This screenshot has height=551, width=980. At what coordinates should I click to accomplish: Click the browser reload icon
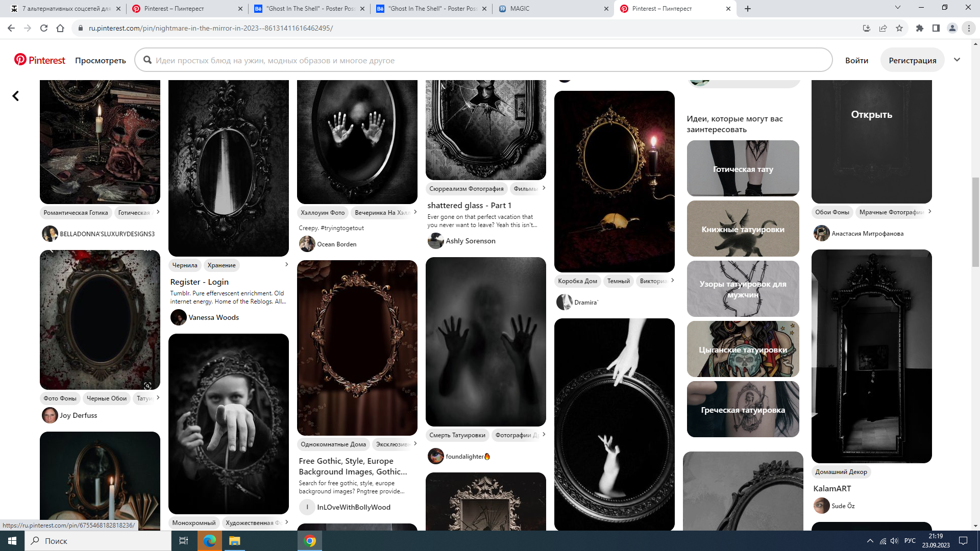pos(44,28)
